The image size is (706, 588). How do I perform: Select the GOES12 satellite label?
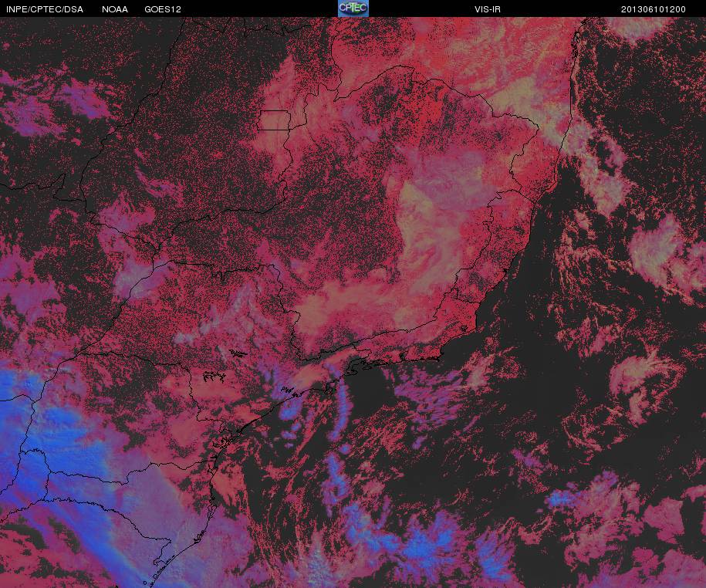[x=163, y=9]
